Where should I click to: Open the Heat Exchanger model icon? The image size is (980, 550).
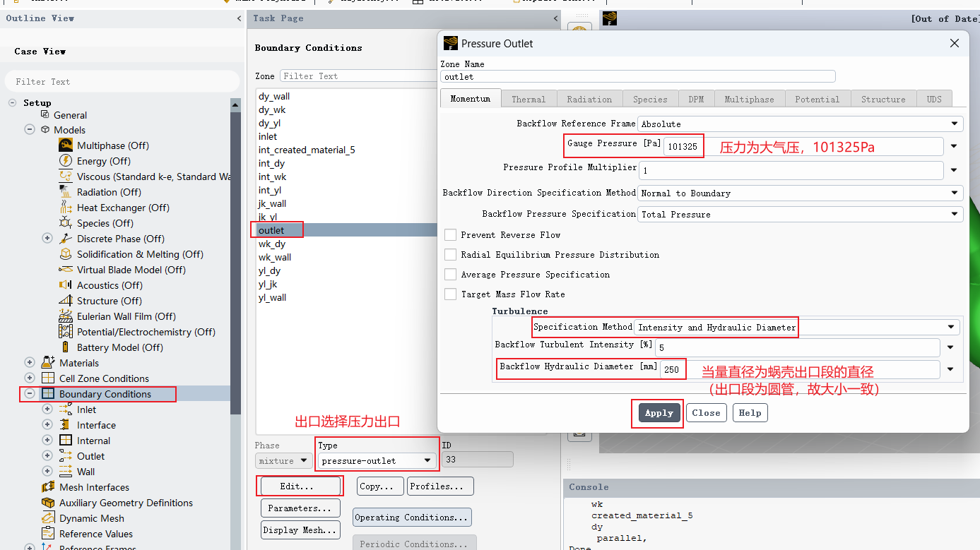coord(66,208)
